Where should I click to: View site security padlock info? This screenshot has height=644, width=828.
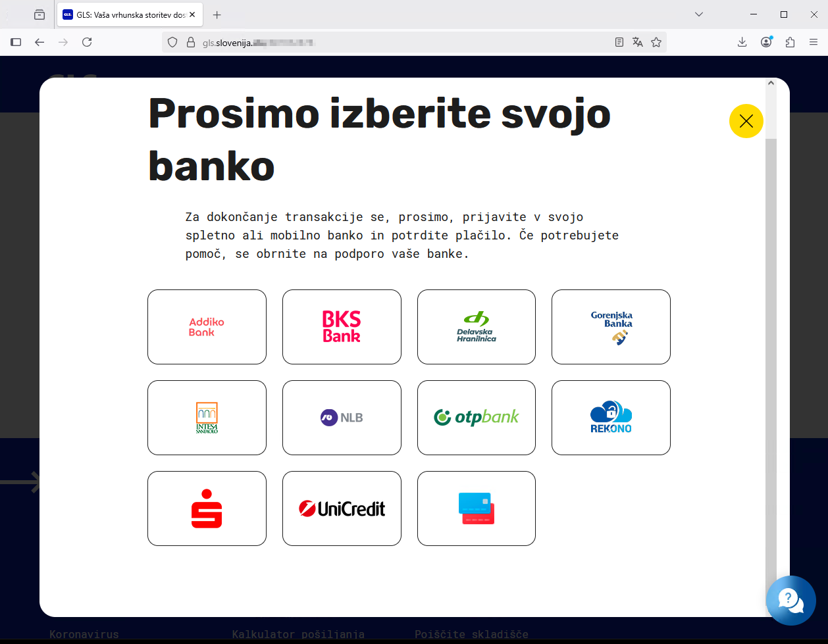pos(191,42)
